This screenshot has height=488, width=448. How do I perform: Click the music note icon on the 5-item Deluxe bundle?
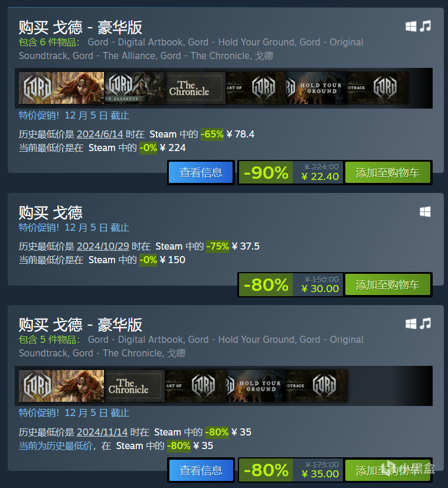point(425,323)
